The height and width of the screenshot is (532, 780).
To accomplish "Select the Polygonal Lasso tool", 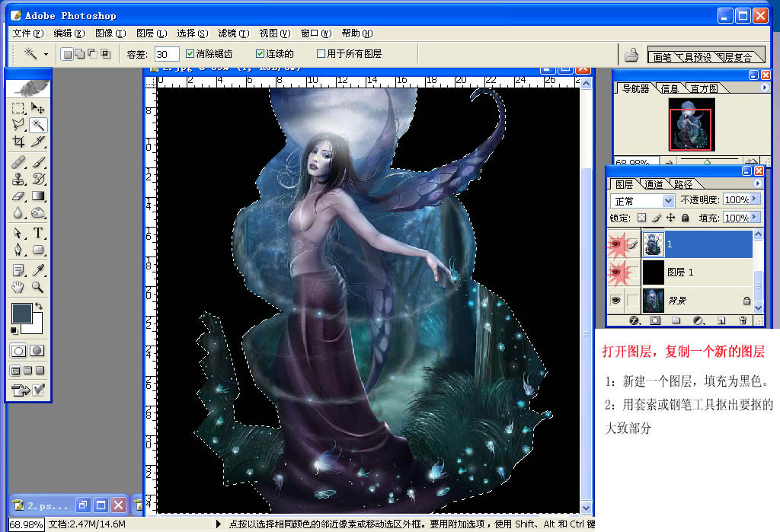I will [x=18, y=125].
